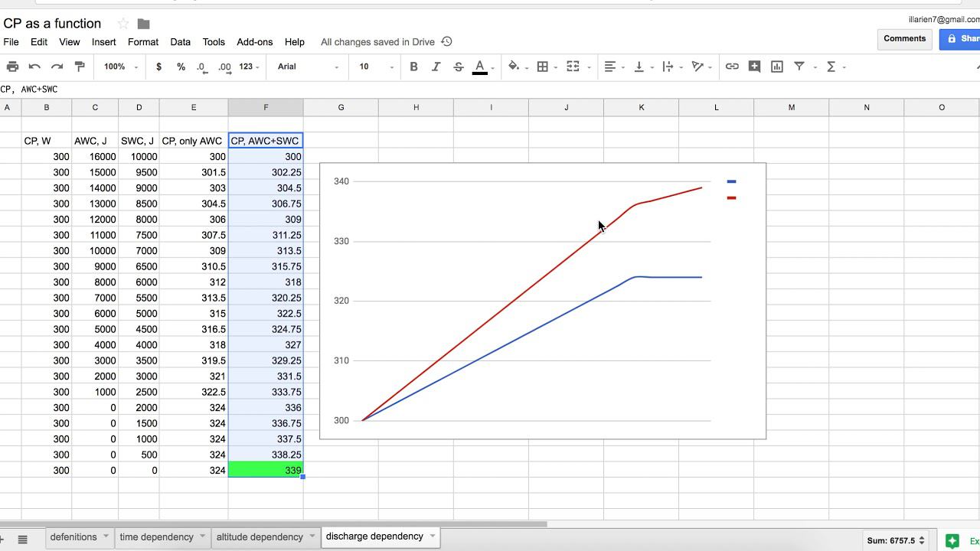Open the Sum 6757.5 summary dropdown
980x551 pixels.
[896, 540]
